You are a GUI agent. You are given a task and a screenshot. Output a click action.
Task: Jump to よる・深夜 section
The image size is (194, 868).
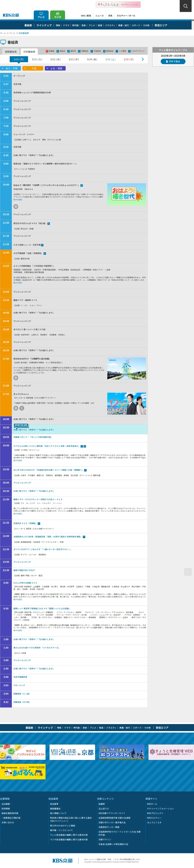point(55,68)
